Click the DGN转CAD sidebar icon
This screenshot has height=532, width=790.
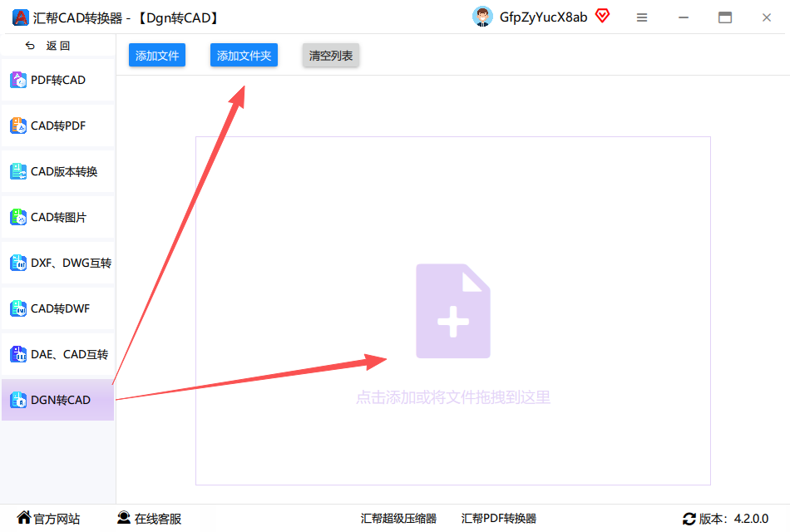18,400
